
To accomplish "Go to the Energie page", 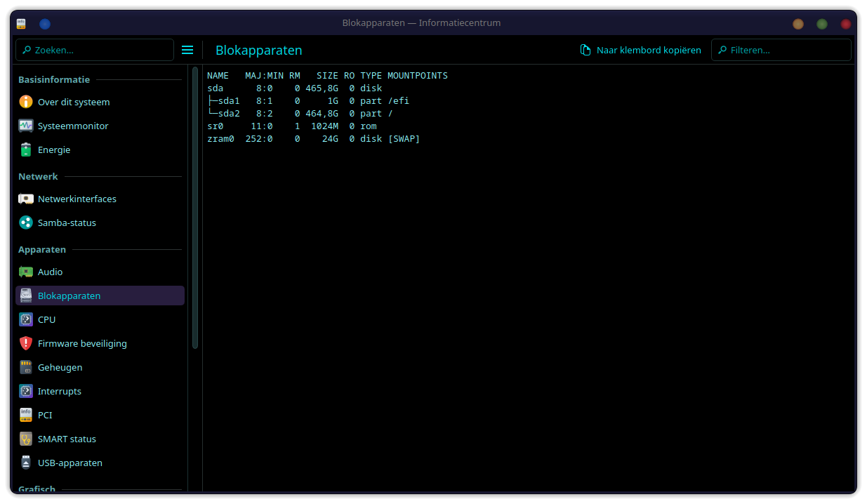I will pyautogui.click(x=100, y=150).
